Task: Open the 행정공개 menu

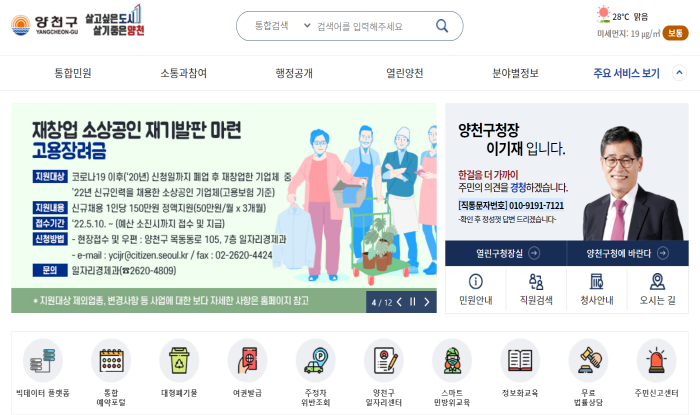Action: [294, 73]
